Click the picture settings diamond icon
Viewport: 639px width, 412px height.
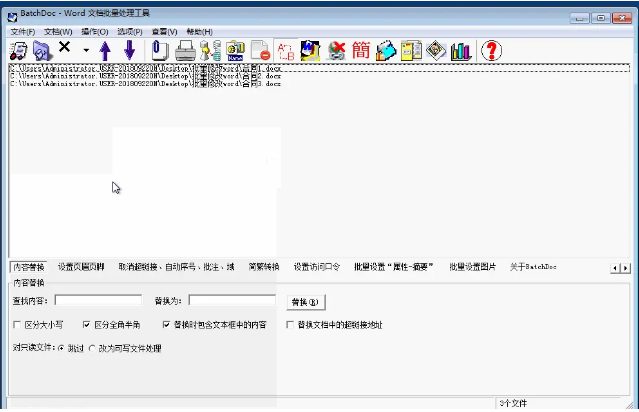tap(436, 51)
